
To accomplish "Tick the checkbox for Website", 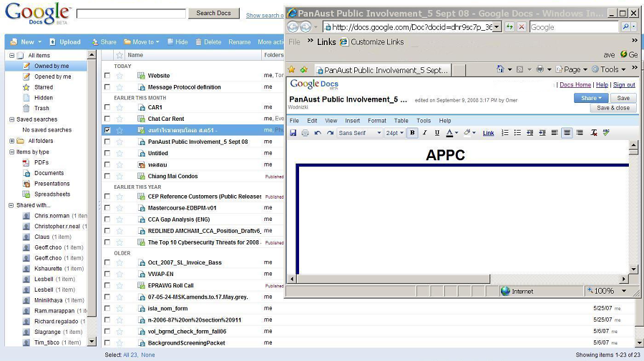I will pyautogui.click(x=107, y=76).
